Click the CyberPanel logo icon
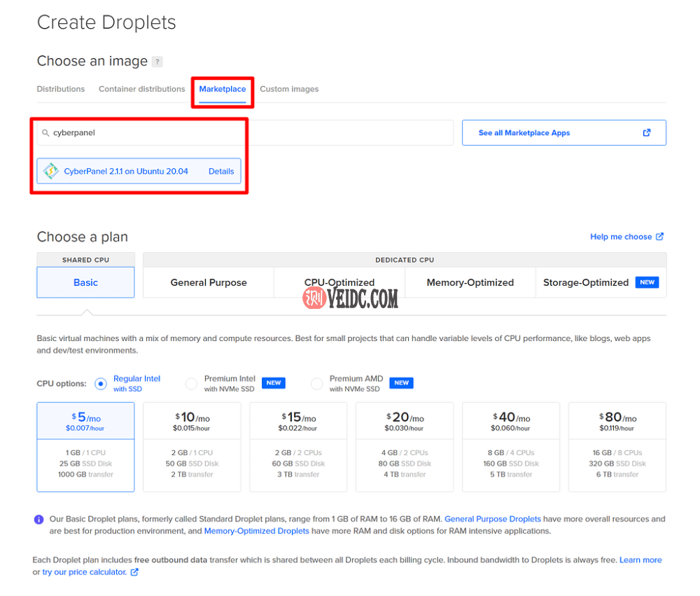 tap(51, 171)
